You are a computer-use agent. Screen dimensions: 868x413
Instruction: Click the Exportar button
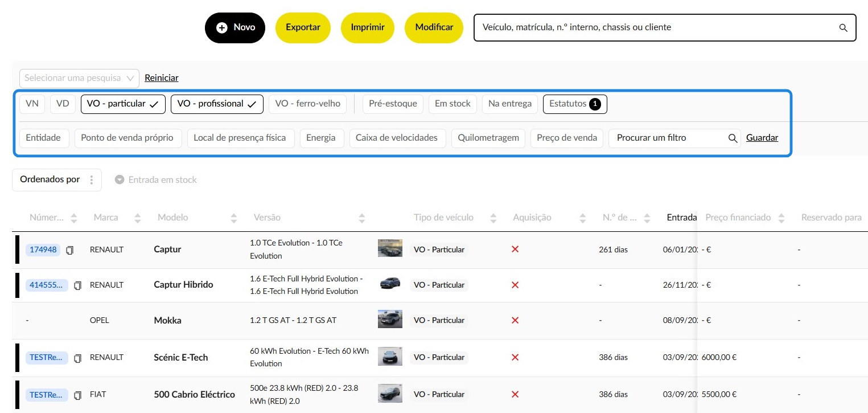(303, 27)
